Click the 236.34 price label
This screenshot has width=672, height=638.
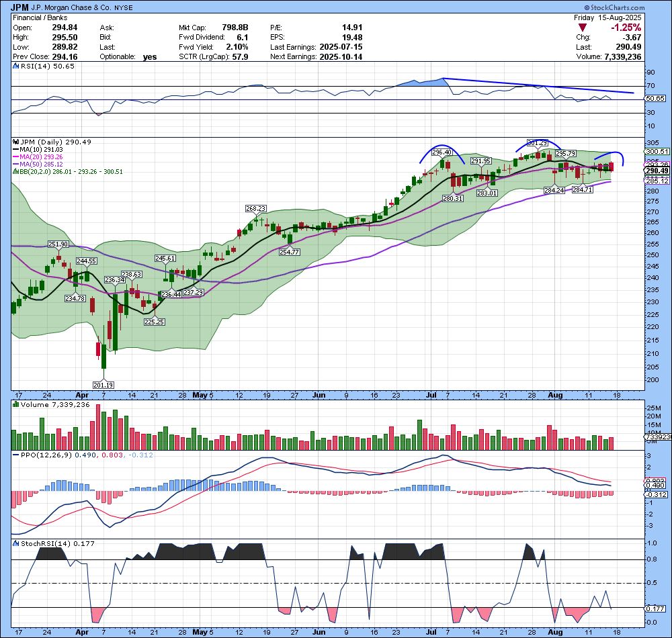[115, 280]
